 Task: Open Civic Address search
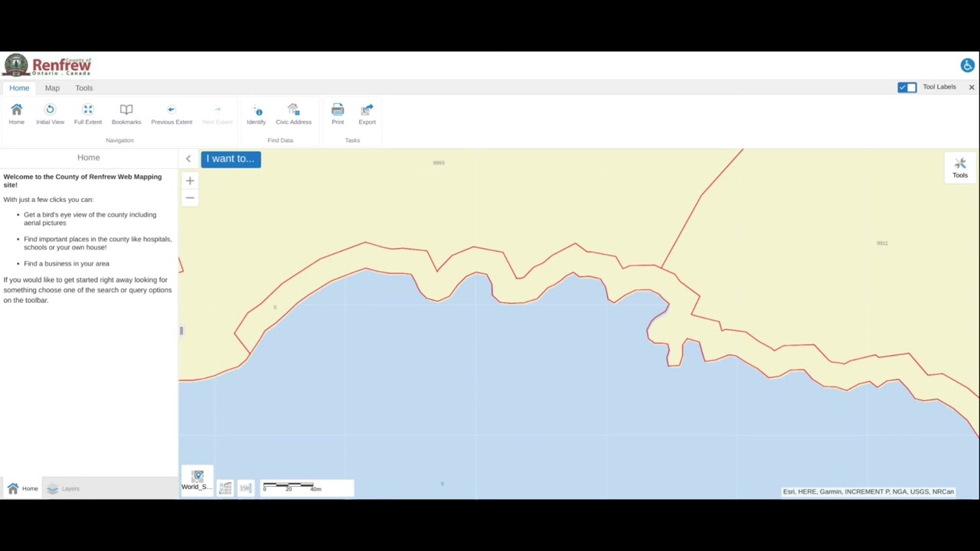[x=293, y=114]
